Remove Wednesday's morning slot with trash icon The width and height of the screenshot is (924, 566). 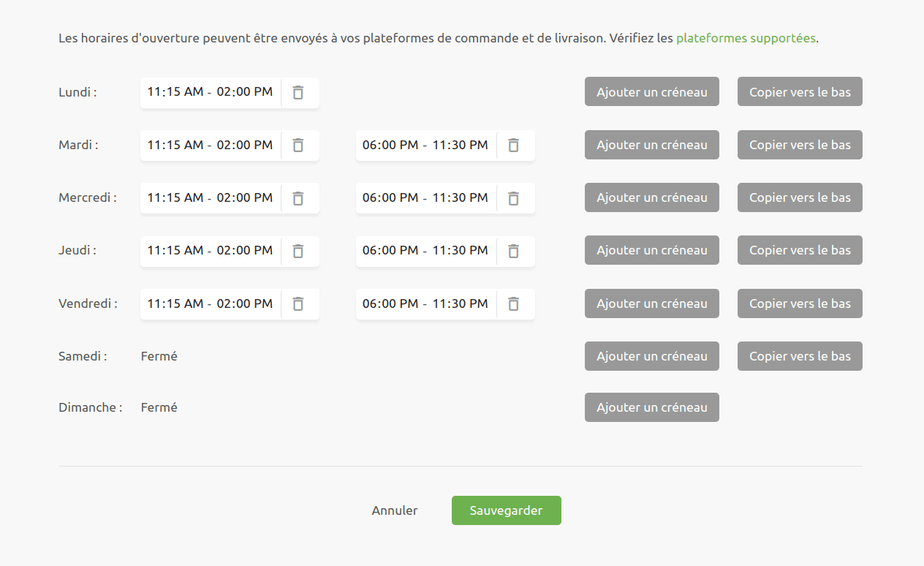click(x=298, y=197)
